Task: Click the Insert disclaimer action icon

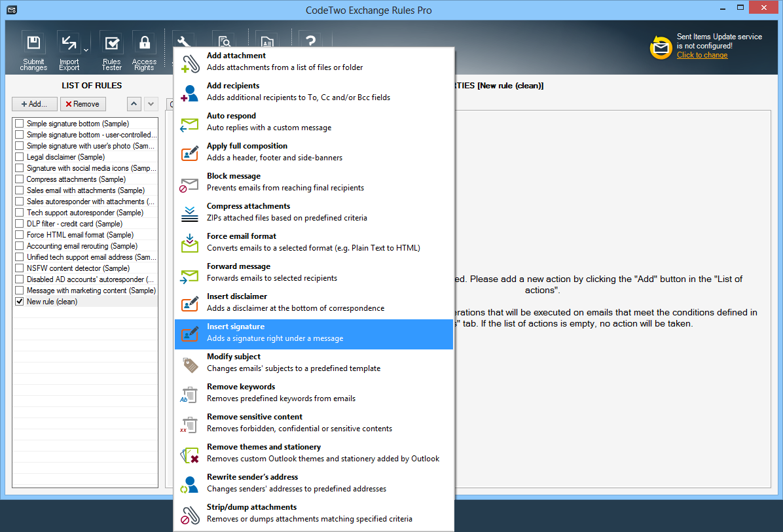Action: pyautogui.click(x=190, y=304)
